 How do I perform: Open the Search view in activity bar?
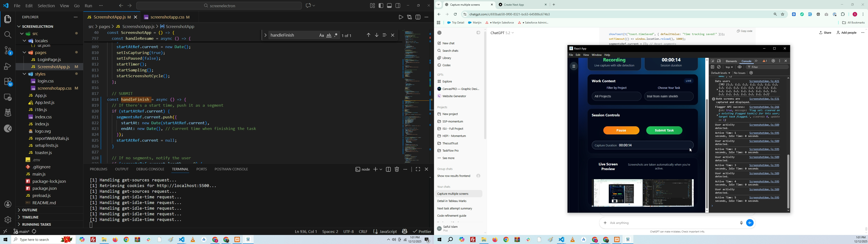(7, 35)
